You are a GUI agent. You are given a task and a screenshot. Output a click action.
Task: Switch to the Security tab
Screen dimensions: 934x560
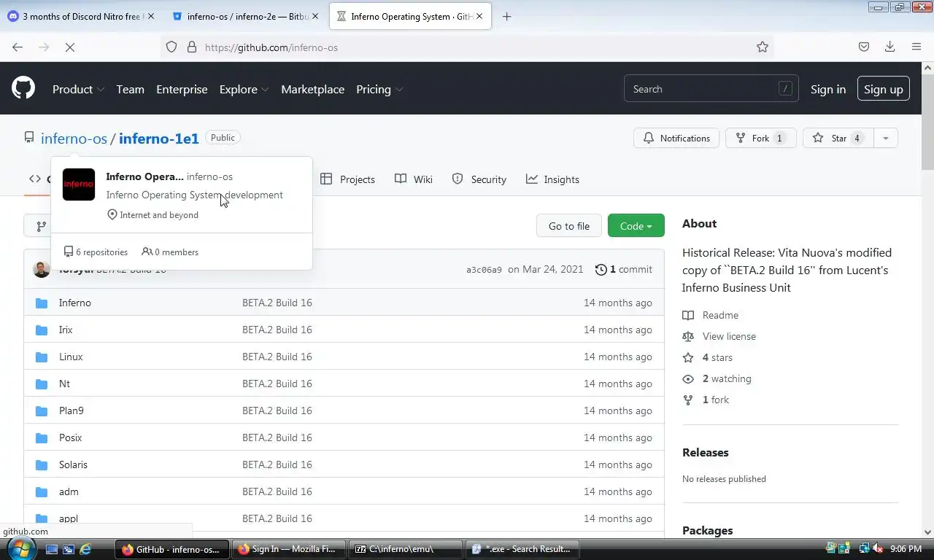[x=479, y=179]
